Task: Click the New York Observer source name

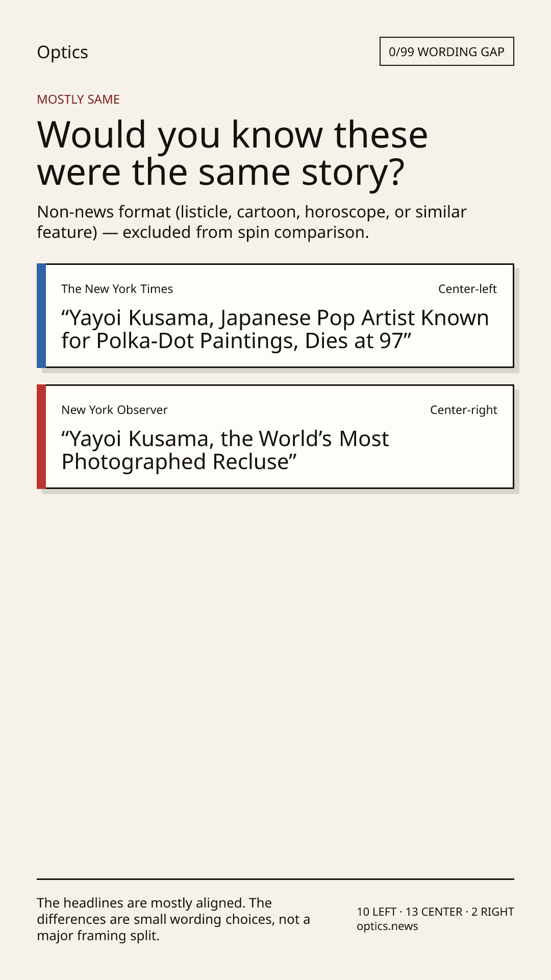Action: [114, 410]
